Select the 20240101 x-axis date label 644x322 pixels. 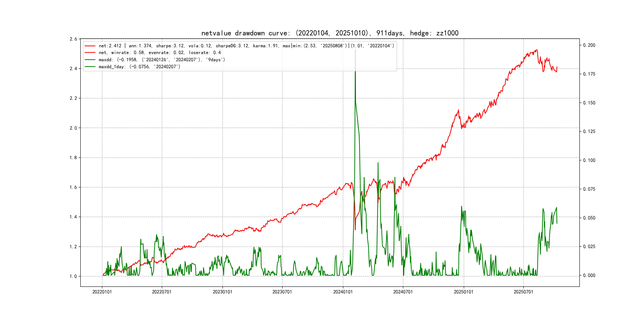pyautogui.click(x=343, y=292)
